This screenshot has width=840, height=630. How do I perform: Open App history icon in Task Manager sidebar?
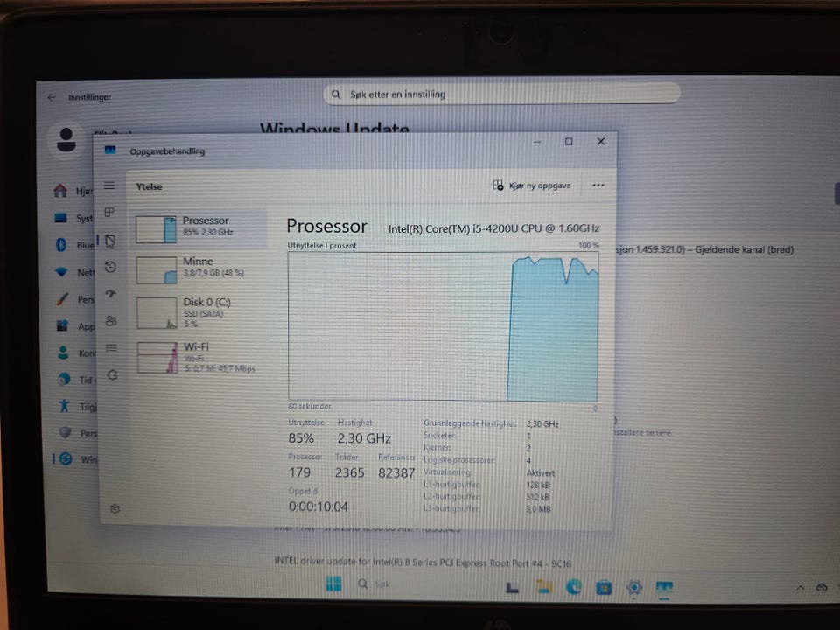coord(110,267)
